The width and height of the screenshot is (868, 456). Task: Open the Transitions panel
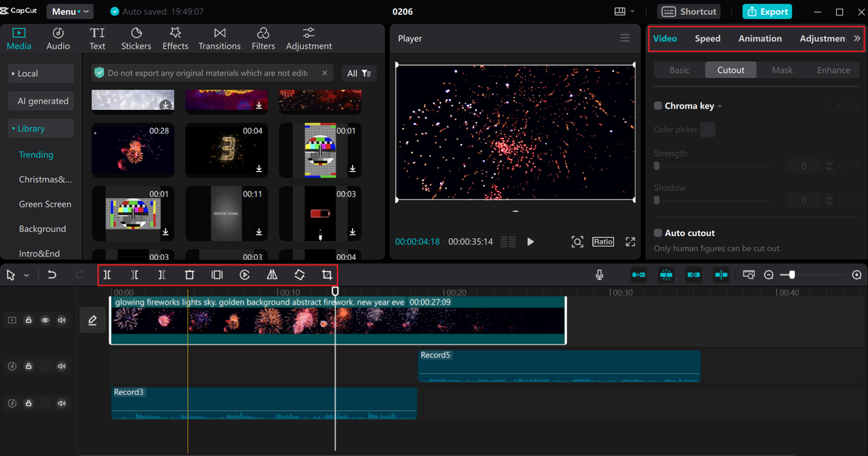coord(220,39)
